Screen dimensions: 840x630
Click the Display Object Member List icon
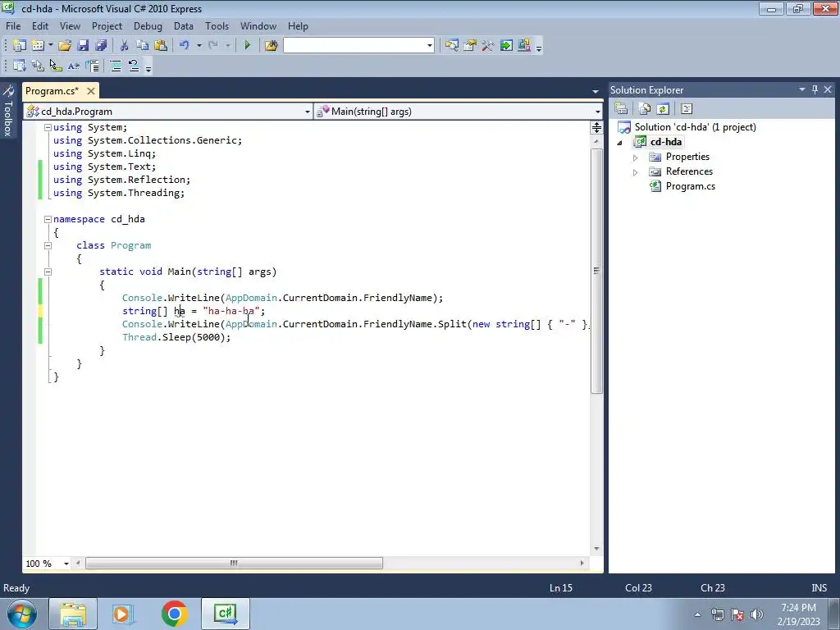[20, 66]
